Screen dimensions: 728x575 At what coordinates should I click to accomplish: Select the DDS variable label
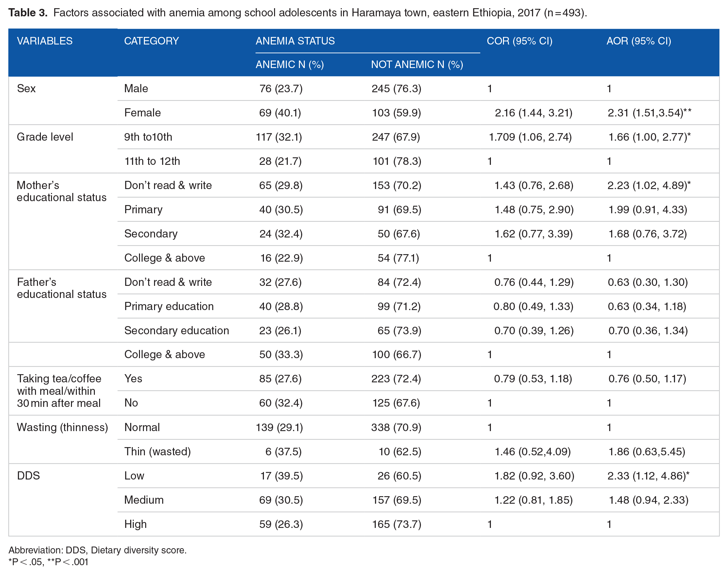coord(28,476)
